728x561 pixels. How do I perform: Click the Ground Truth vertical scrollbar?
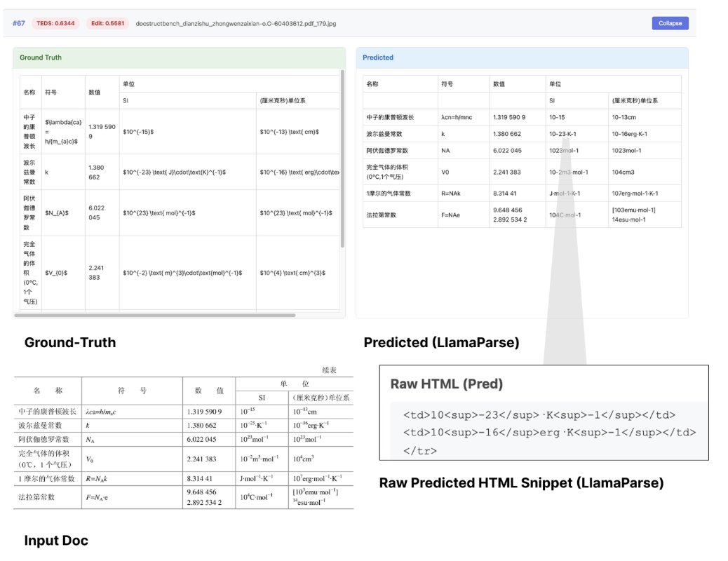[x=342, y=158]
